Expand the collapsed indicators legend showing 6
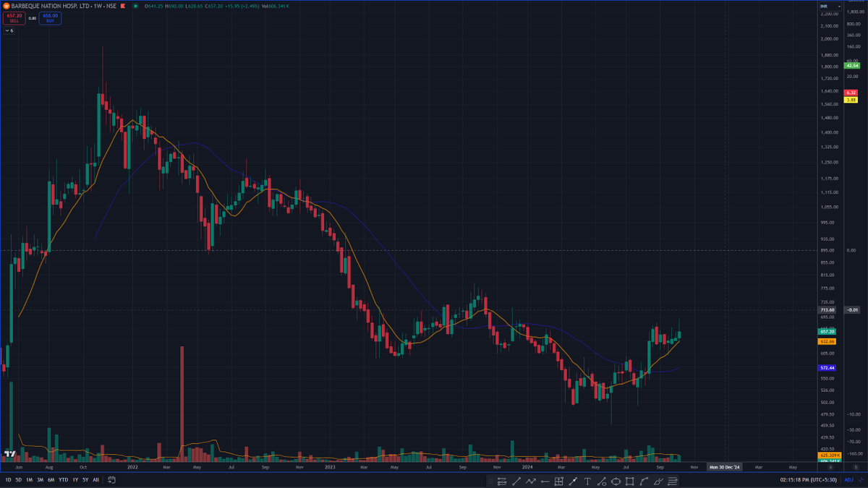Screen dimensions: 868x488 pos(9,30)
